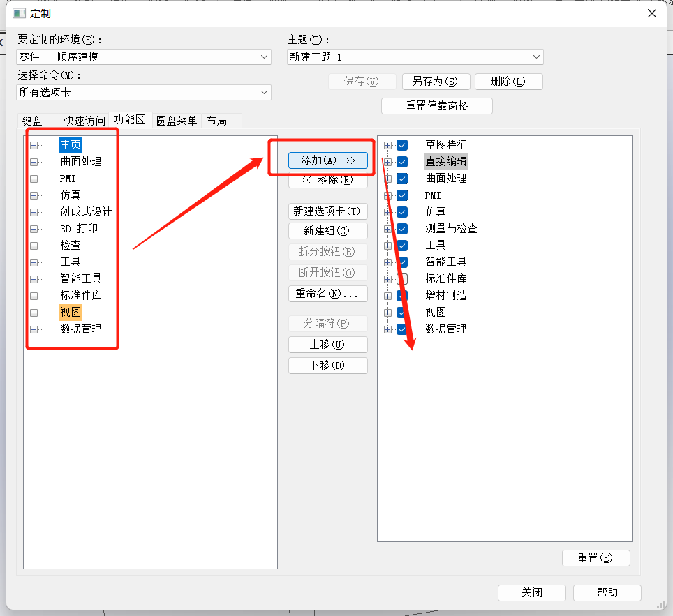Image resolution: width=673 pixels, height=616 pixels.
Task: Select 仿真 in the left tree
Action: [71, 195]
